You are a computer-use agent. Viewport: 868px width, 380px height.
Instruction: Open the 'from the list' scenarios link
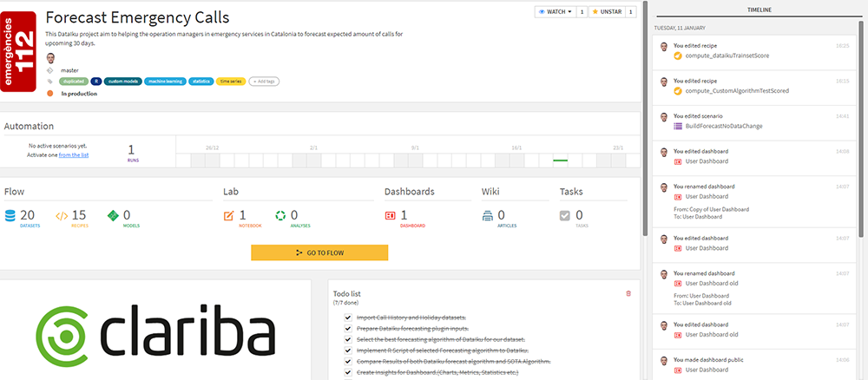click(74, 155)
